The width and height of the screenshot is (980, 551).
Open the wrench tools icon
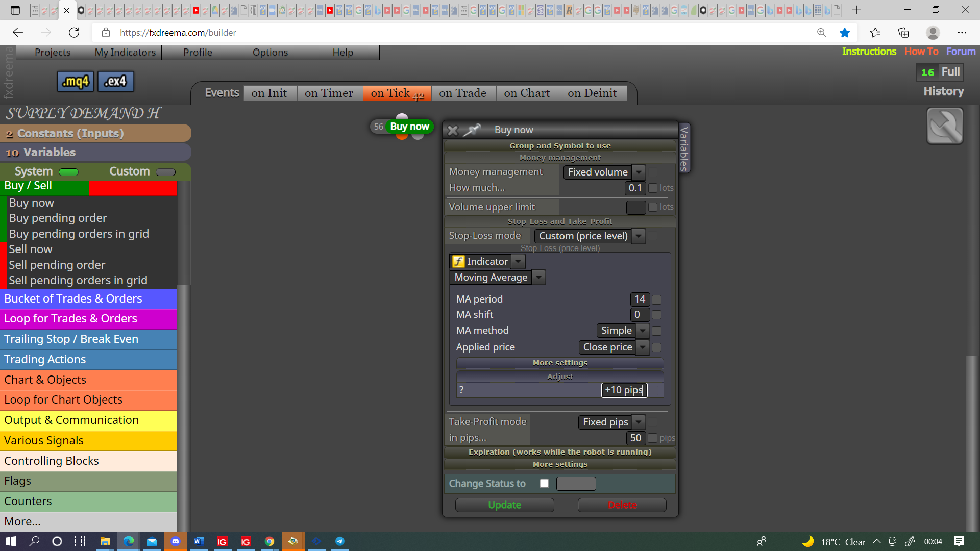point(945,126)
